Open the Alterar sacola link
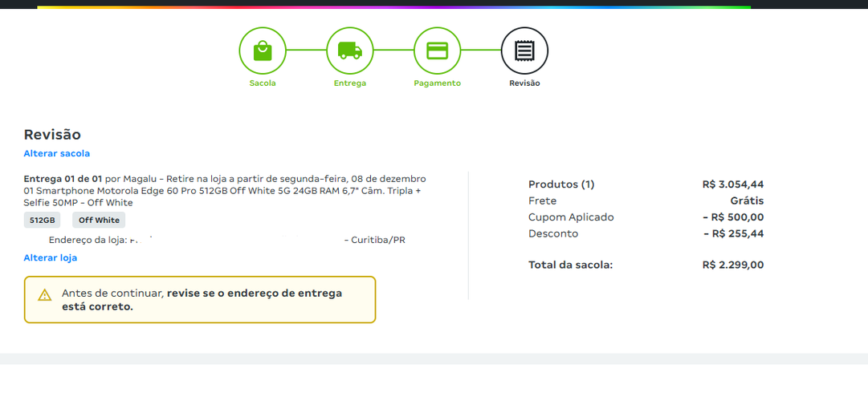This screenshot has height=401, width=868. click(x=56, y=153)
